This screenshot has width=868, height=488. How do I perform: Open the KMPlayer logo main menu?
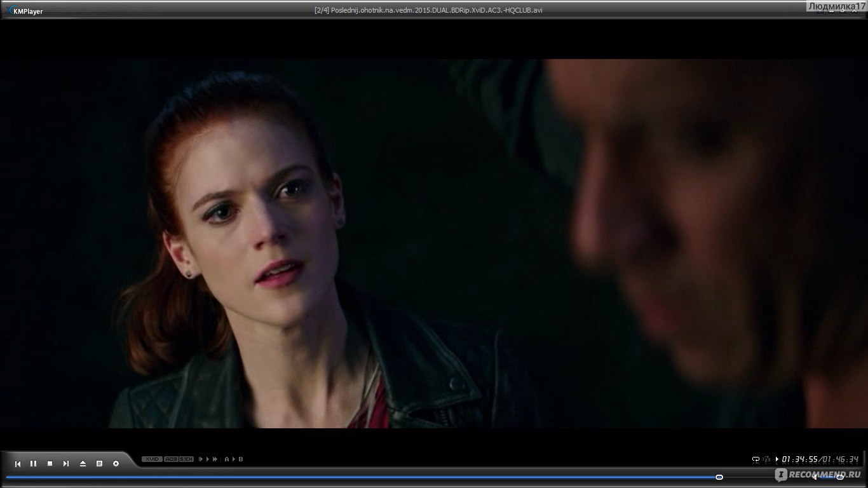(x=25, y=11)
